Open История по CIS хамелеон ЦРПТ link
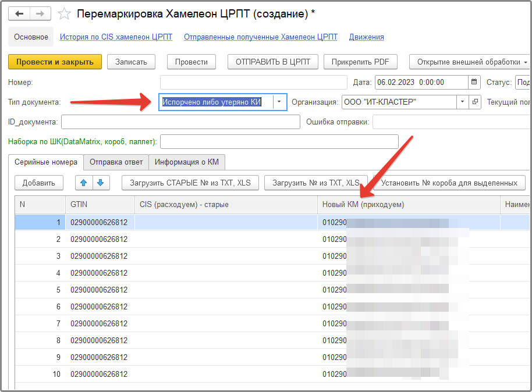This screenshot has width=532, height=392. point(116,37)
